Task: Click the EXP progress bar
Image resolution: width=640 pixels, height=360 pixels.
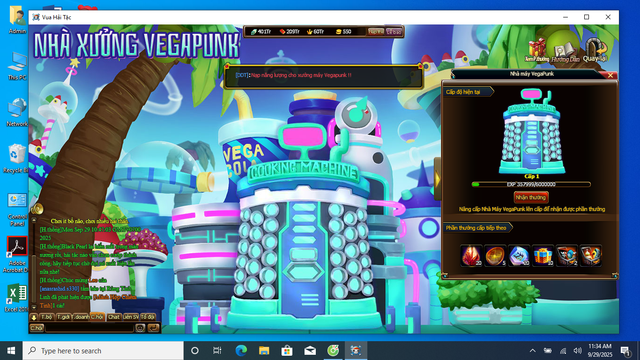Action: [531, 184]
